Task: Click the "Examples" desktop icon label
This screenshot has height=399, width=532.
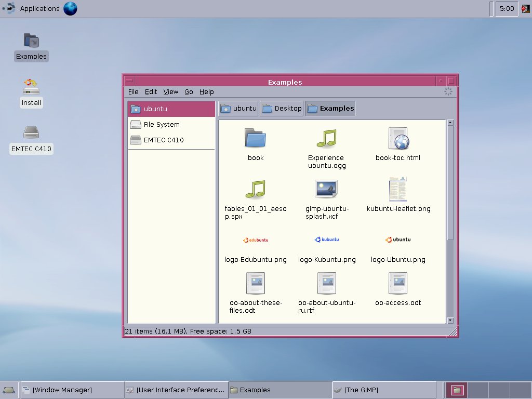Action: point(31,56)
